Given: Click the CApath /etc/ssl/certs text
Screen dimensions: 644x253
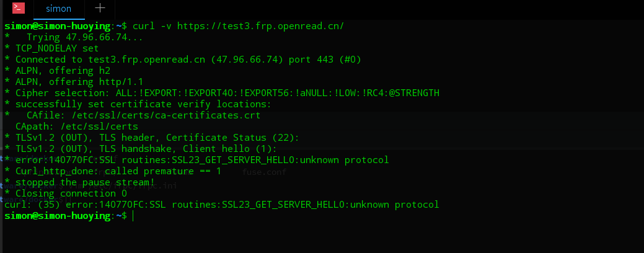Looking at the screenshot, I should 77,126.
